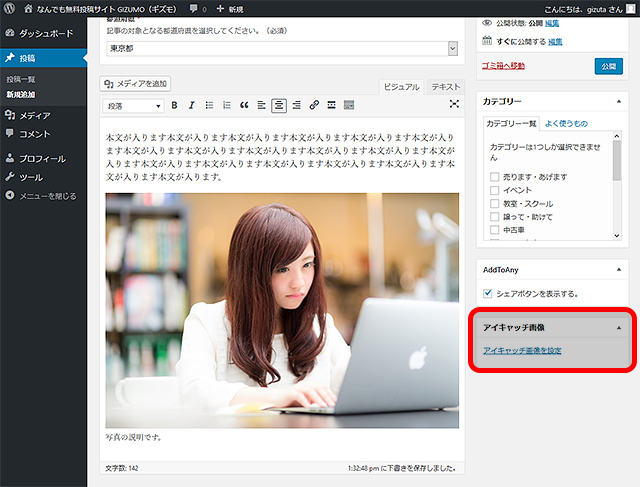Toggle bold formatting in editor toolbar
This screenshot has width=640, height=487.
click(174, 105)
